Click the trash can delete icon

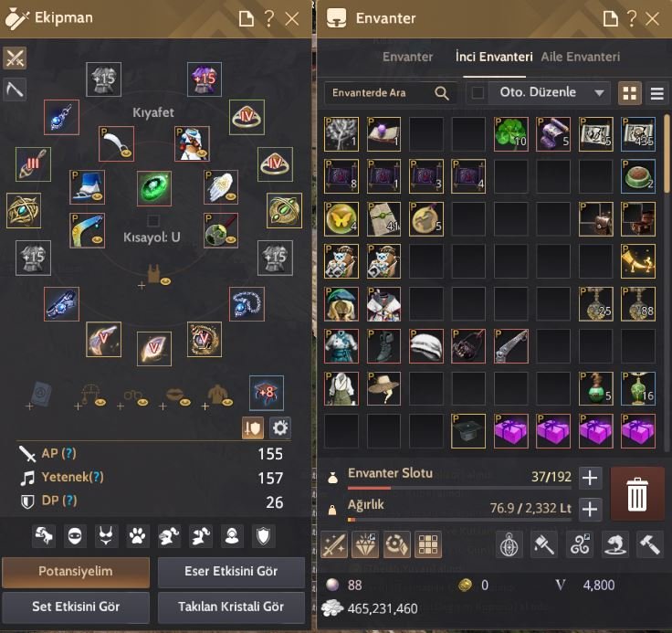pyautogui.click(x=637, y=494)
